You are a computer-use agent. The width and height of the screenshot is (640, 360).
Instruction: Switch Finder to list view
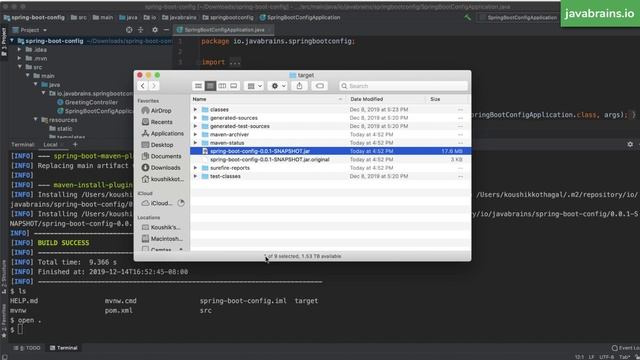coord(210,86)
